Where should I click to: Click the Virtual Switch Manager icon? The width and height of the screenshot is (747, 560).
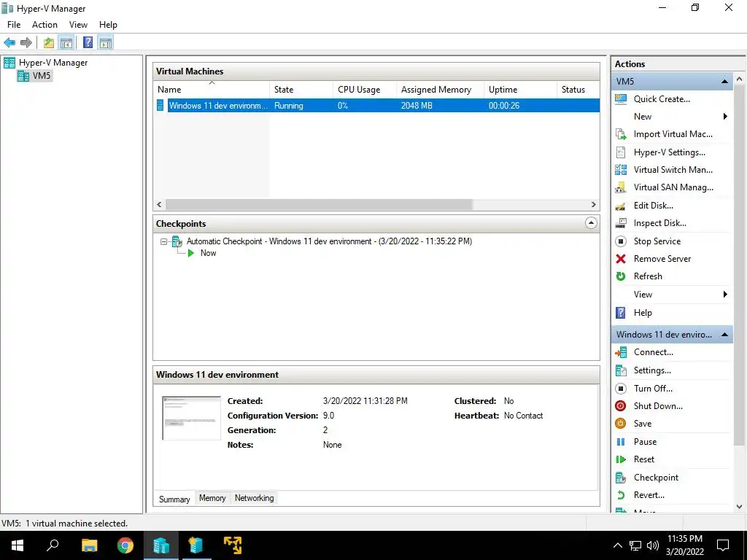pos(621,169)
